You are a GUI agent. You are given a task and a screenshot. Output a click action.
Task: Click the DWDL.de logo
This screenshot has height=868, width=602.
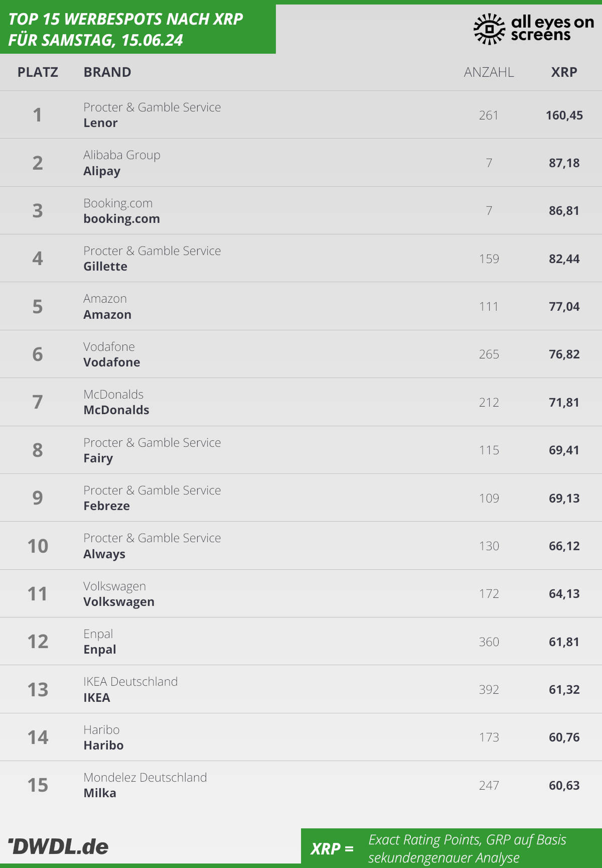point(58,846)
